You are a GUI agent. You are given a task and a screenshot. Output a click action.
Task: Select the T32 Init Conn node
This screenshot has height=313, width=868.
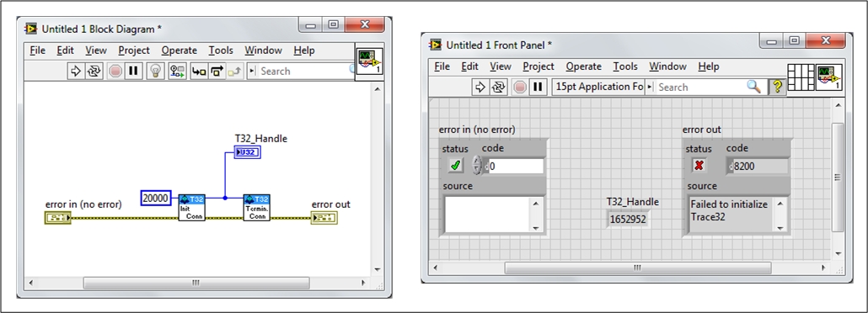coord(192,208)
